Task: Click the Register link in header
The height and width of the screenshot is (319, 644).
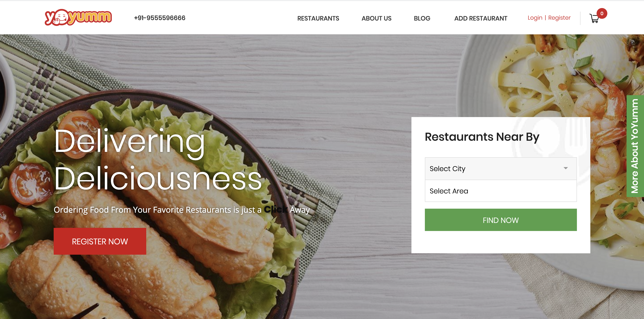Action: tap(559, 18)
